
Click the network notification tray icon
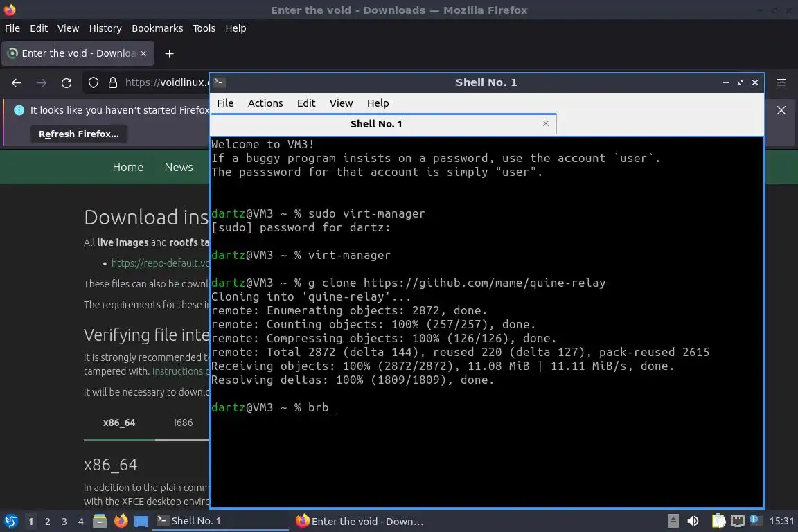pos(755,520)
